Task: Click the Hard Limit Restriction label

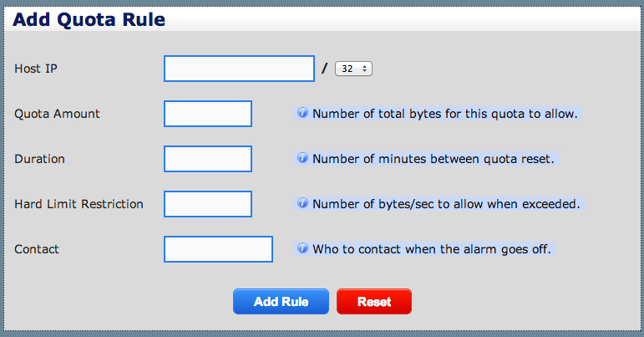Action: (x=79, y=204)
